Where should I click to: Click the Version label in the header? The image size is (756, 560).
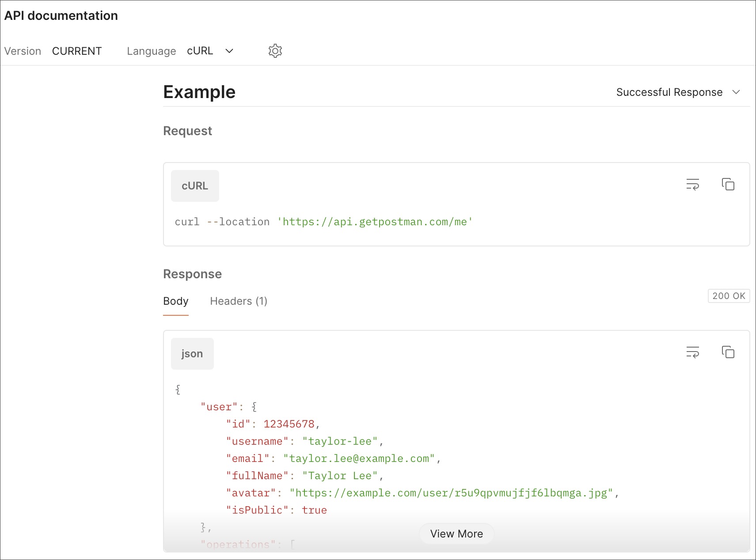[x=23, y=51]
